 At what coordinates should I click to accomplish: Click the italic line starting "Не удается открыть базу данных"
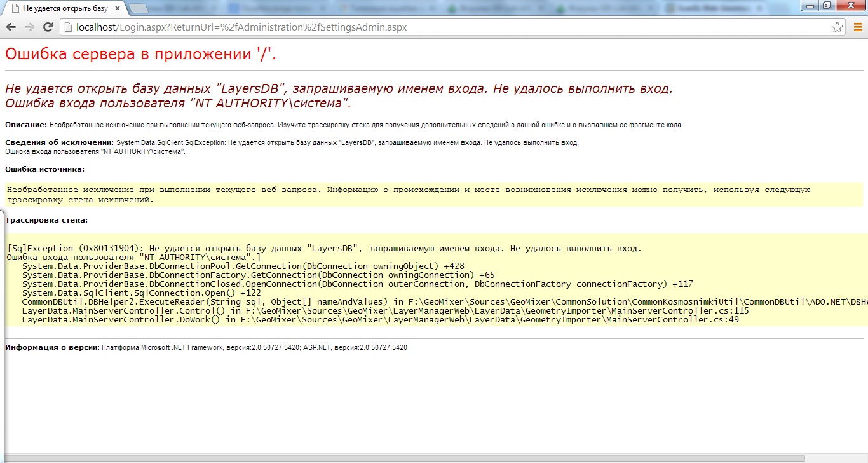[339, 88]
